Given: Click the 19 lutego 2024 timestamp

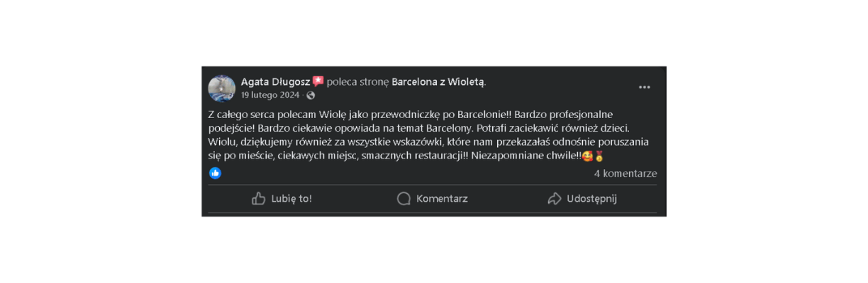Looking at the screenshot, I should click(270, 95).
